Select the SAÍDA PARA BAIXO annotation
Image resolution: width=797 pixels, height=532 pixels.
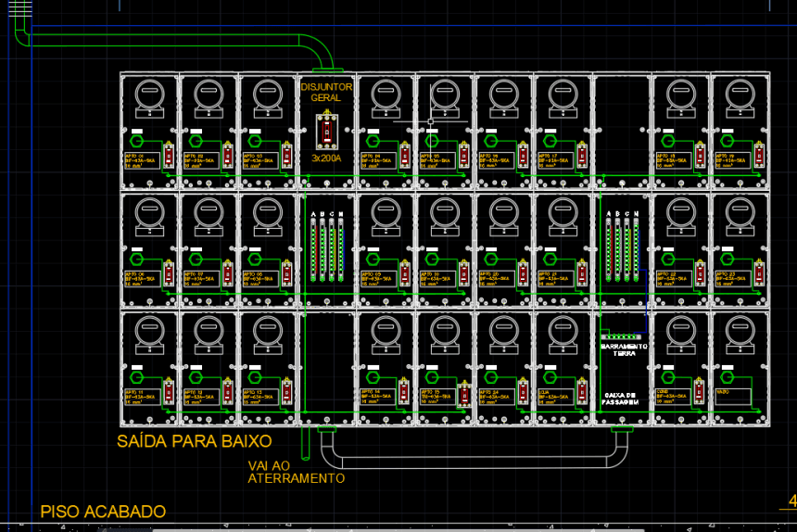click(194, 441)
